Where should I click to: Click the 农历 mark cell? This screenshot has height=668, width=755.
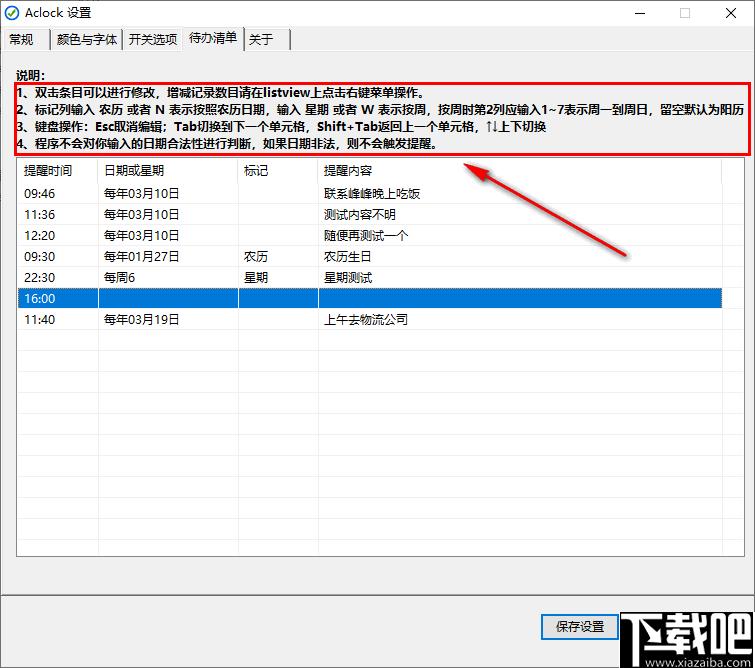point(256,257)
